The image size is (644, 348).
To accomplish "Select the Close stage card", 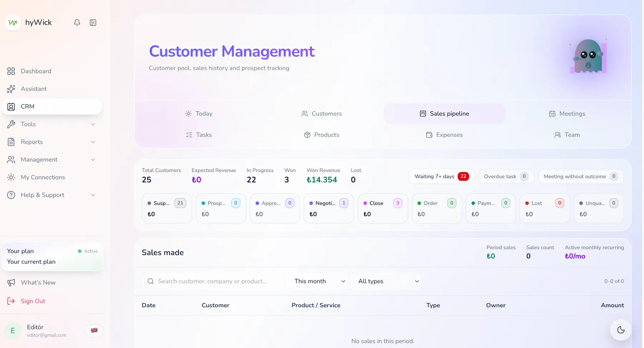I will (383, 208).
